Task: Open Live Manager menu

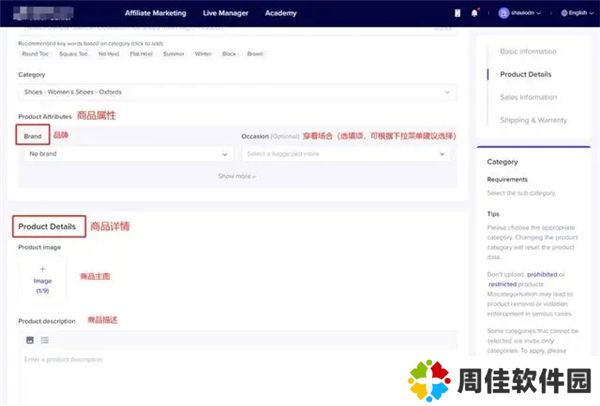Action: pyautogui.click(x=224, y=13)
